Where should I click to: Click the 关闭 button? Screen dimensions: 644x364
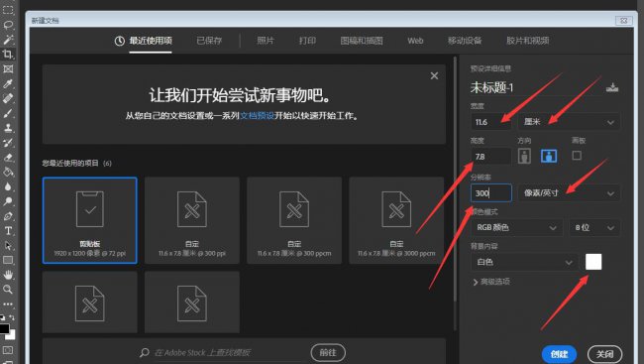click(x=605, y=354)
